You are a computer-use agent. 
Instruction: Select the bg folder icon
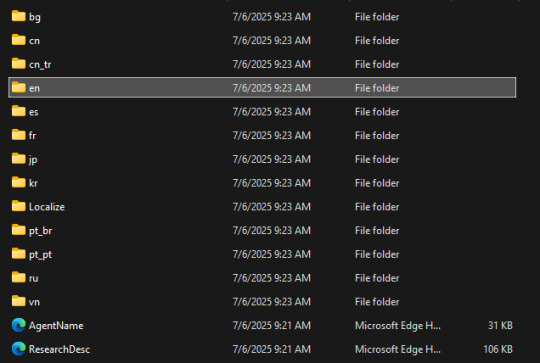19,16
